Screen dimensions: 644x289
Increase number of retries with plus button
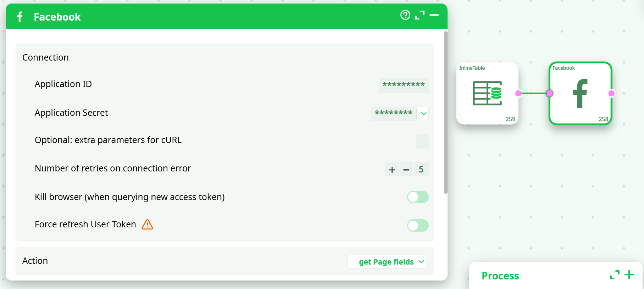[x=392, y=170]
